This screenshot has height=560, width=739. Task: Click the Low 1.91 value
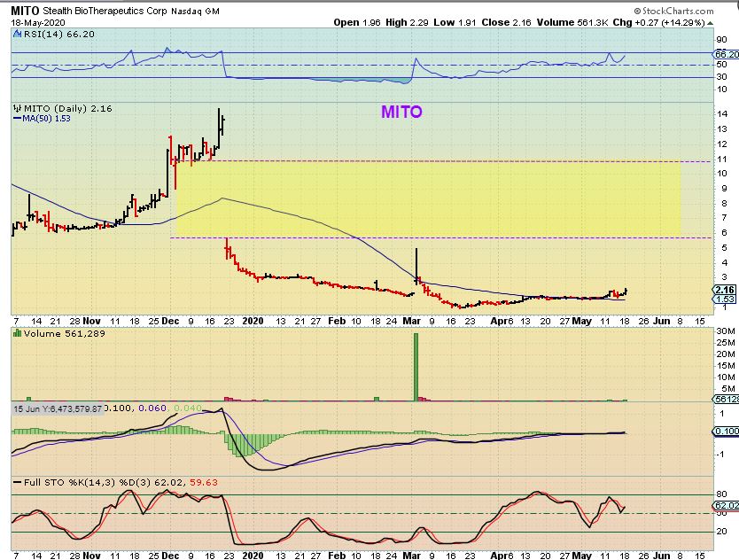click(x=455, y=22)
